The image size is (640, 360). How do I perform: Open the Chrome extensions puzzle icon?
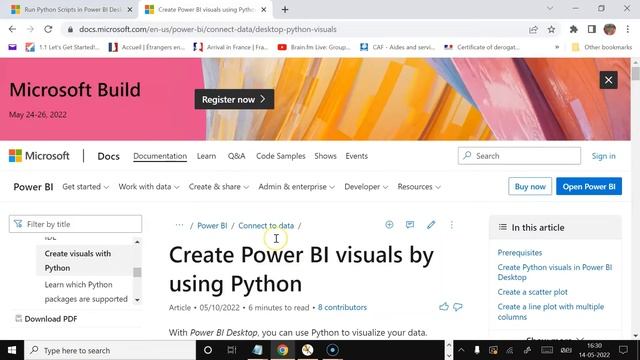pyautogui.click(x=573, y=29)
